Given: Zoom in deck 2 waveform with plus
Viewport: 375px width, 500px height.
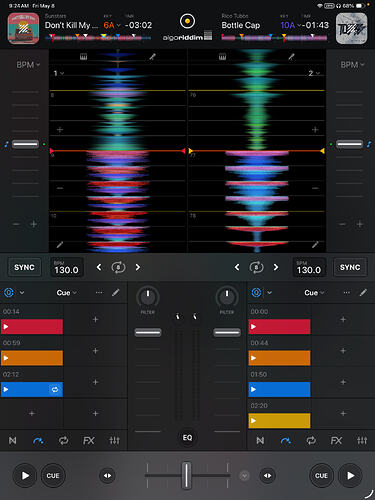Looking at the screenshot, I should coord(315,129).
